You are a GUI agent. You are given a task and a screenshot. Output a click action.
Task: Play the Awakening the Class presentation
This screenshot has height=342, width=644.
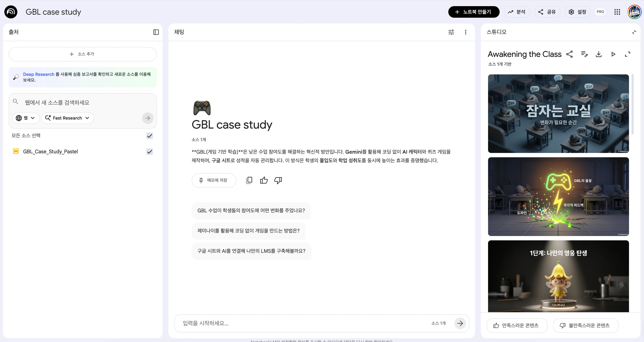(x=613, y=54)
